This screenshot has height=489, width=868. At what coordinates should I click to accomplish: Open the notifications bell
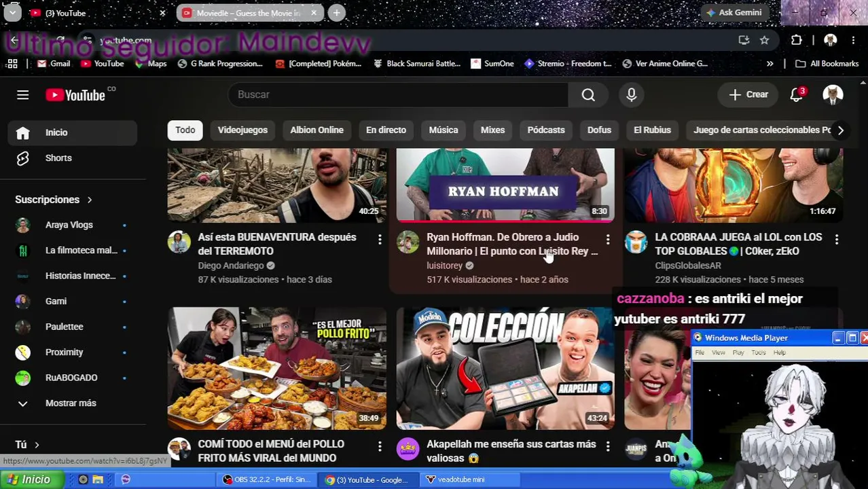point(797,94)
